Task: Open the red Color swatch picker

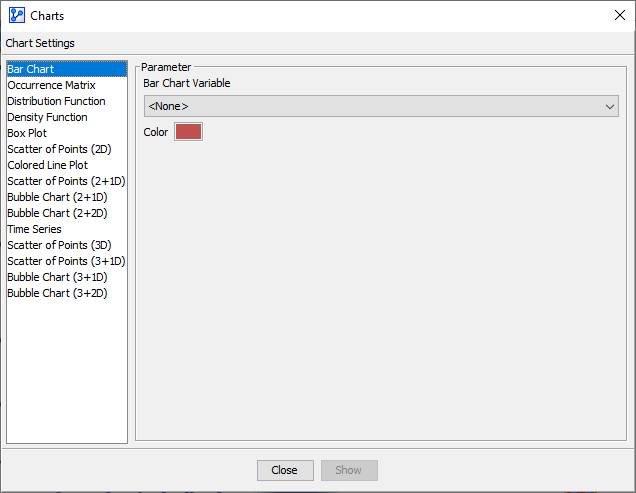Action: (188, 132)
